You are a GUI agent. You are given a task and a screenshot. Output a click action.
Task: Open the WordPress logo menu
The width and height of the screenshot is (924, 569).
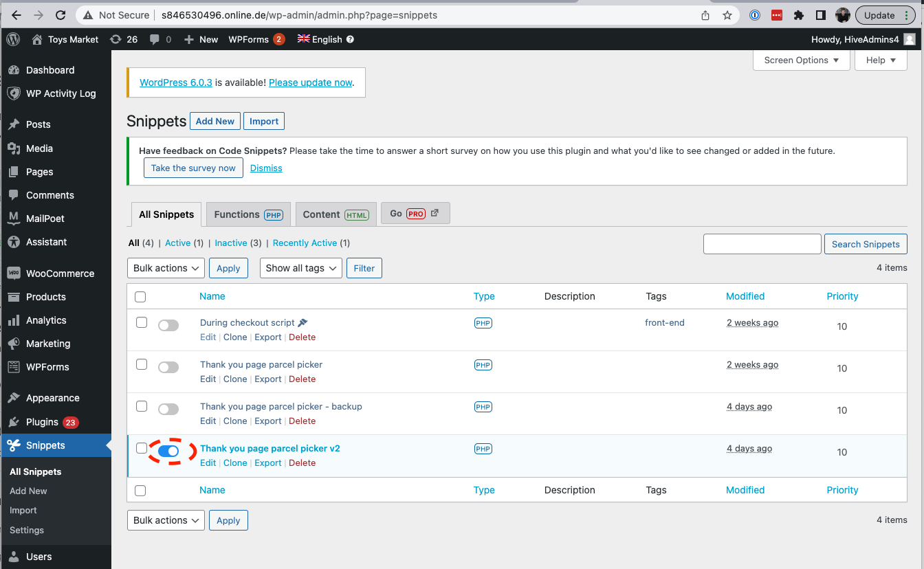13,39
